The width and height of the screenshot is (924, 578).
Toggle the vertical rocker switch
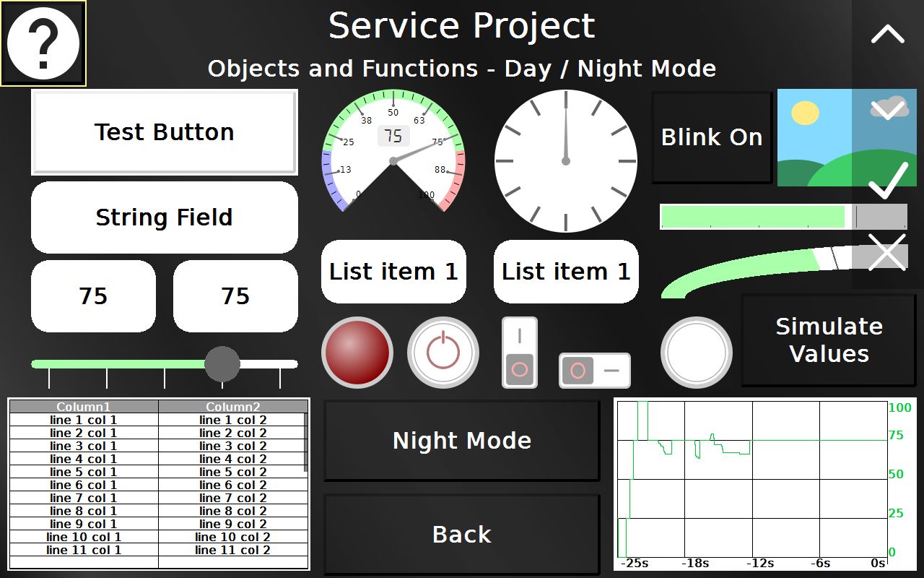coord(520,353)
